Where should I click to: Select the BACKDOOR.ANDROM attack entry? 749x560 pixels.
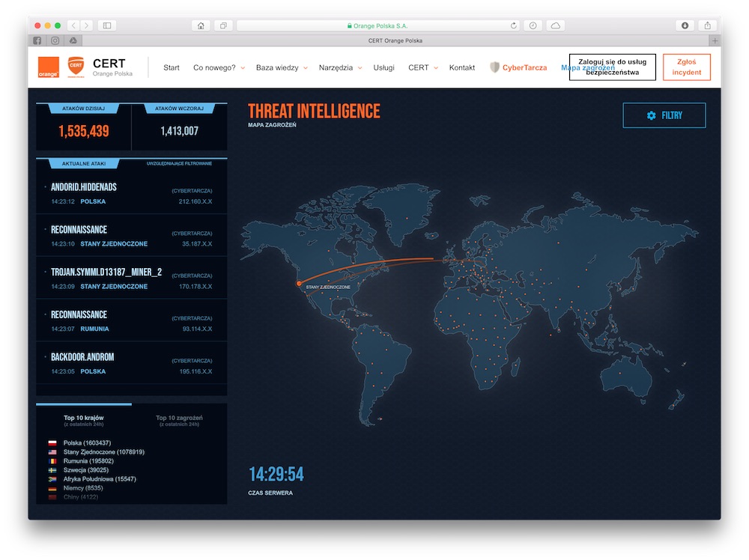tap(131, 363)
